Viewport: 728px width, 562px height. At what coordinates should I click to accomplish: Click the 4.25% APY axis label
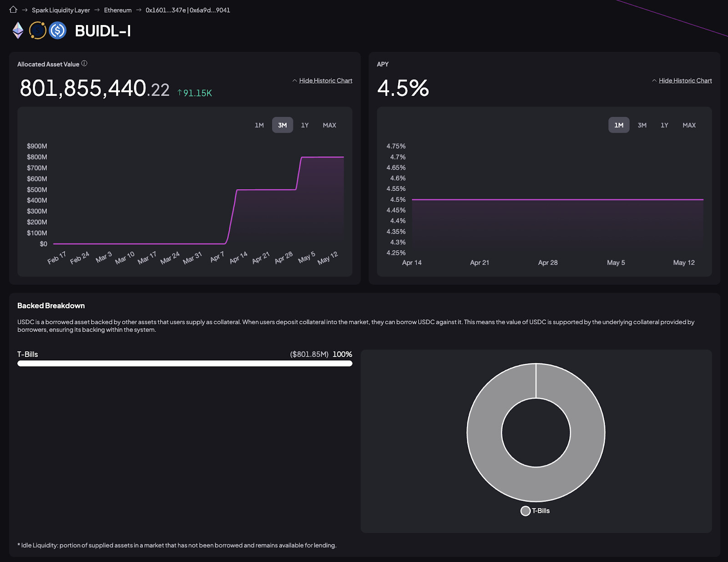(396, 253)
